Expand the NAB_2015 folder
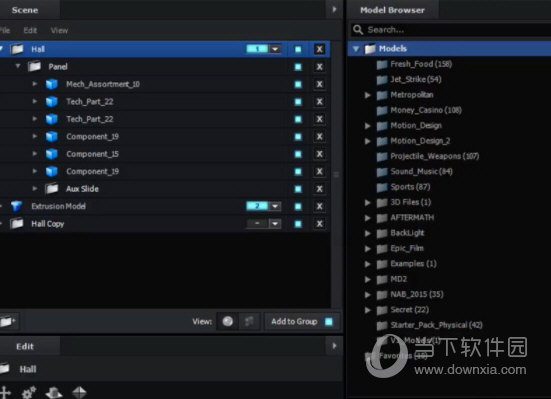 (368, 295)
